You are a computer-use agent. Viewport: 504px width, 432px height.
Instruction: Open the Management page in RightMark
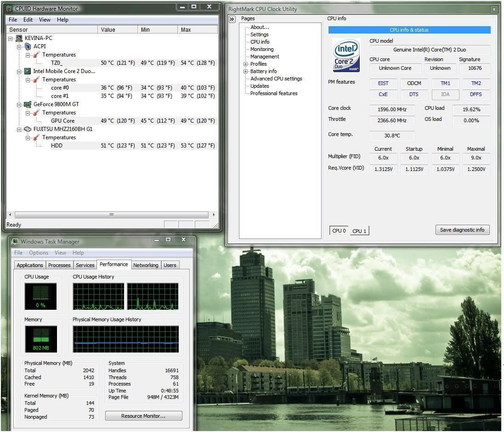click(x=265, y=57)
